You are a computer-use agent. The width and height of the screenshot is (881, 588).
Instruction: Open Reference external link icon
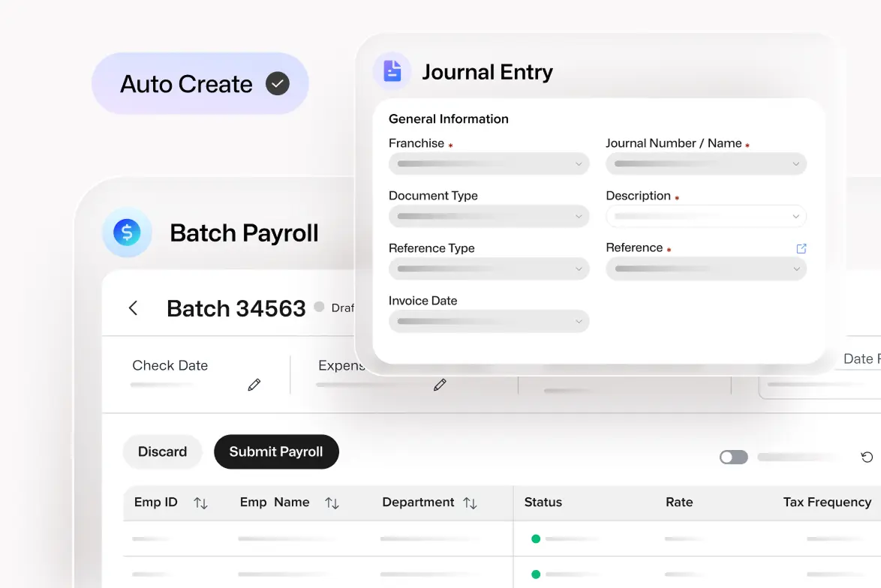(x=801, y=248)
